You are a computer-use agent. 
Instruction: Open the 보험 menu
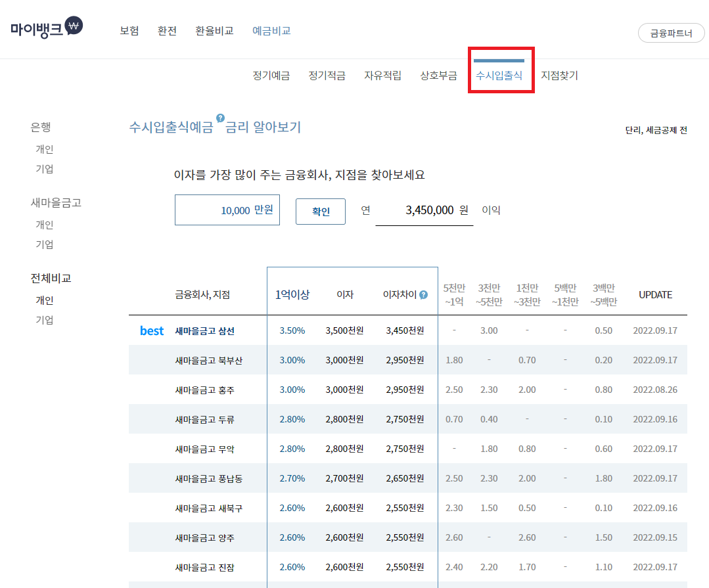[129, 31]
